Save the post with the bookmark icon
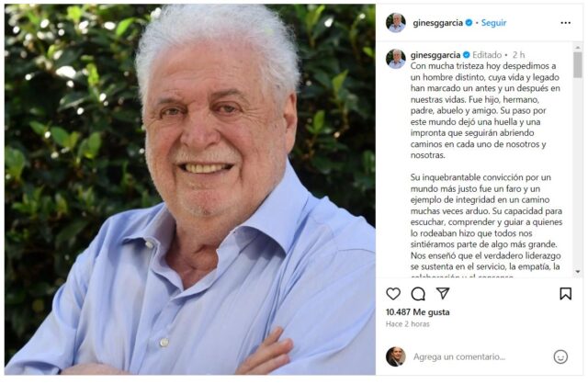 coord(566,294)
